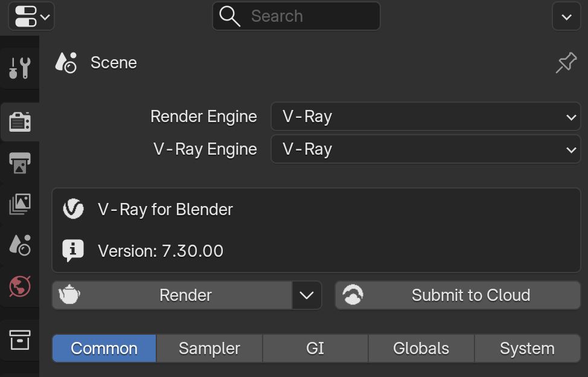Open the Render Engine dropdown

tap(426, 116)
